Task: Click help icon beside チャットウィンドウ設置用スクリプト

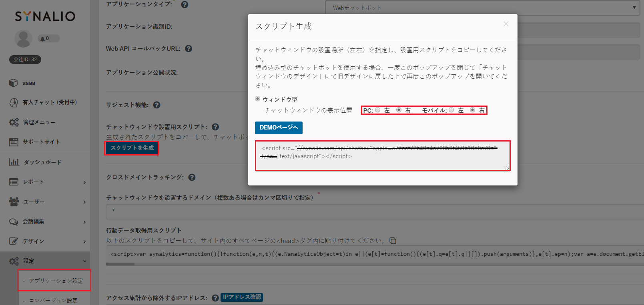Action: click(x=215, y=127)
